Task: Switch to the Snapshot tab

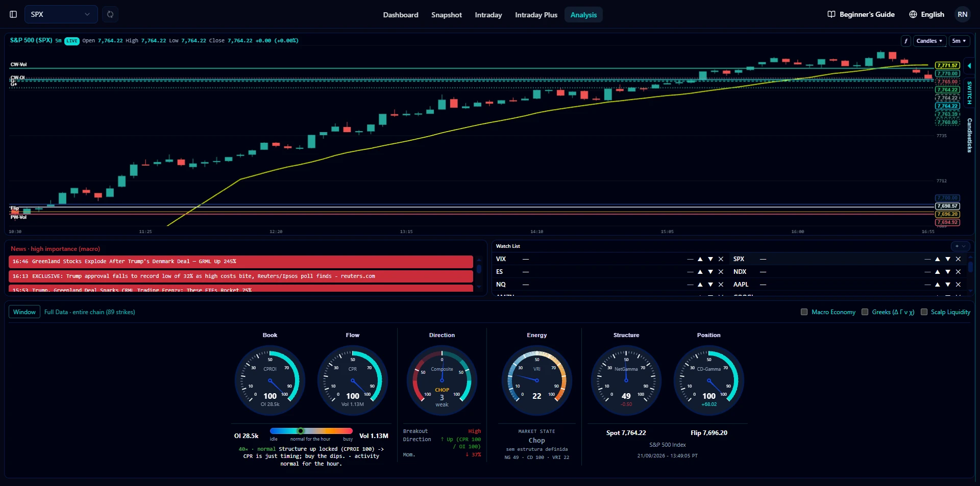Action: (x=447, y=15)
